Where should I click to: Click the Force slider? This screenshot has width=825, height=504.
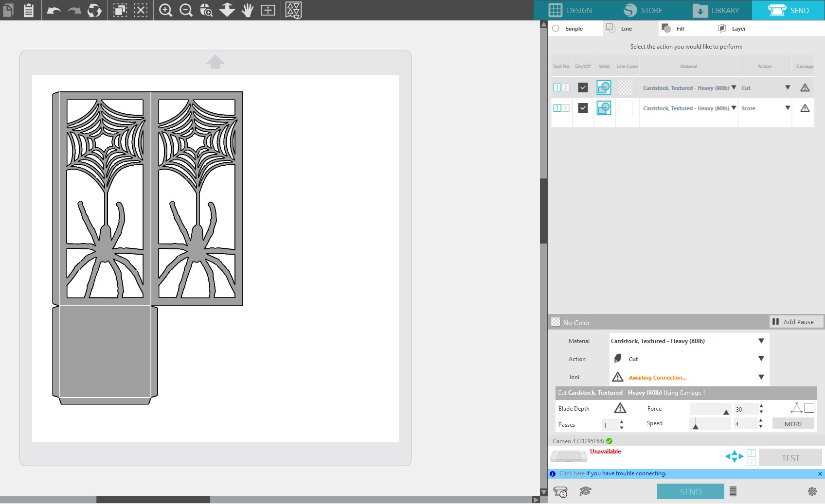click(x=710, y=409)
